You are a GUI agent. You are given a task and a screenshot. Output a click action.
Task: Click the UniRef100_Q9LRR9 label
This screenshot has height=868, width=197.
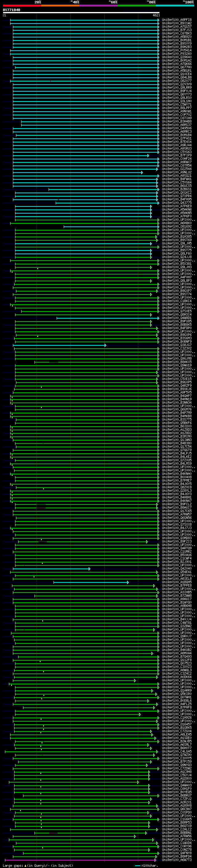tap(177, 88)
